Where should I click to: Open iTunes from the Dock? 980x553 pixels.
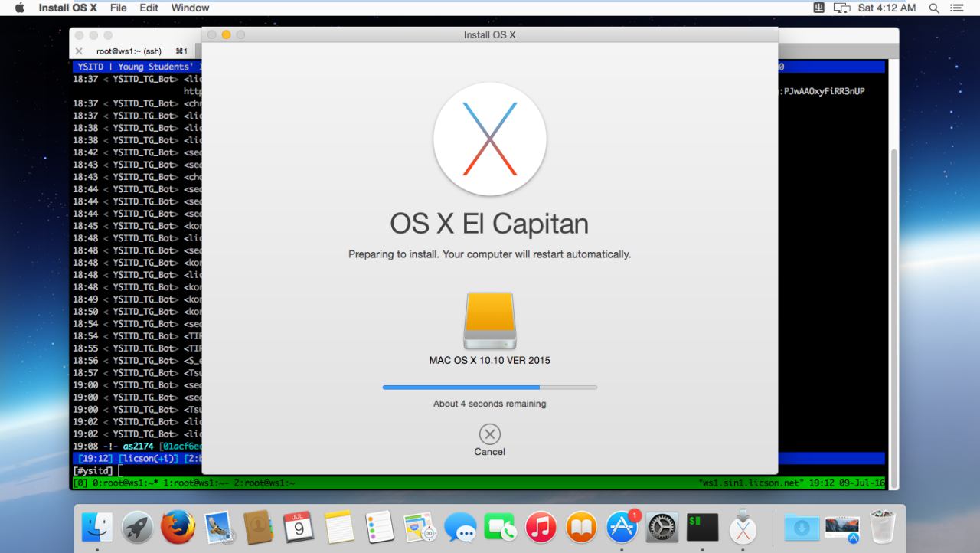(x=541, y=528)
